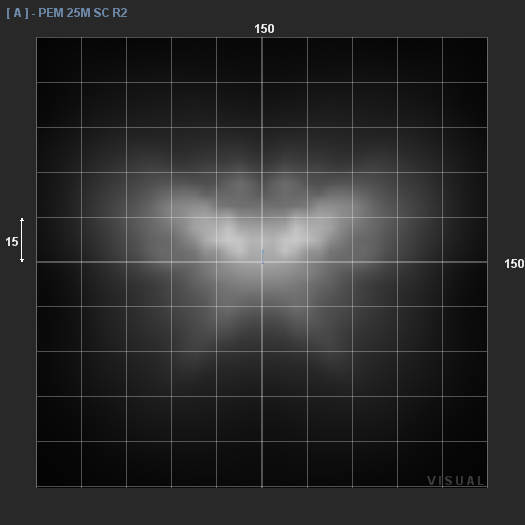Click the top-left corner grid cell
The width and height of the screenshot is (525, 525).
click(59, 60)
